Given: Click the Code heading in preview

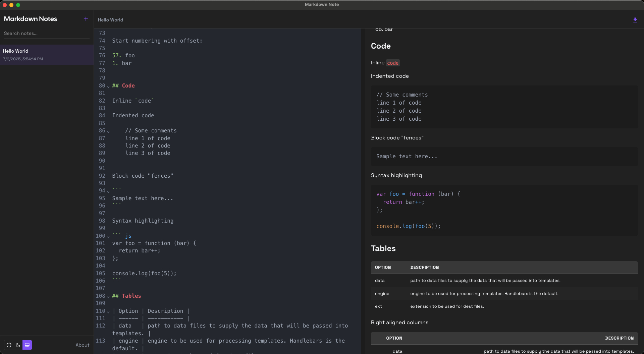Looking at the screenshot, I should (x=381, y=46).
